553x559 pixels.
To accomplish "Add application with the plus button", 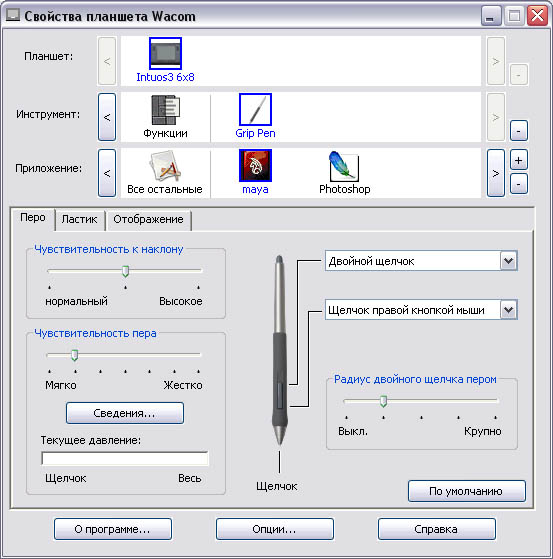I will coord(518,160).
